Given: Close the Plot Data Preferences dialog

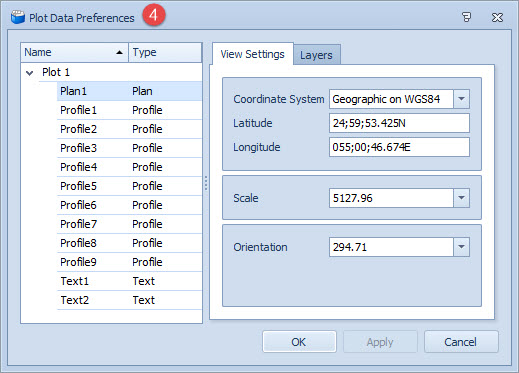Looking at the screenshot, I should [x=497, y=17].
